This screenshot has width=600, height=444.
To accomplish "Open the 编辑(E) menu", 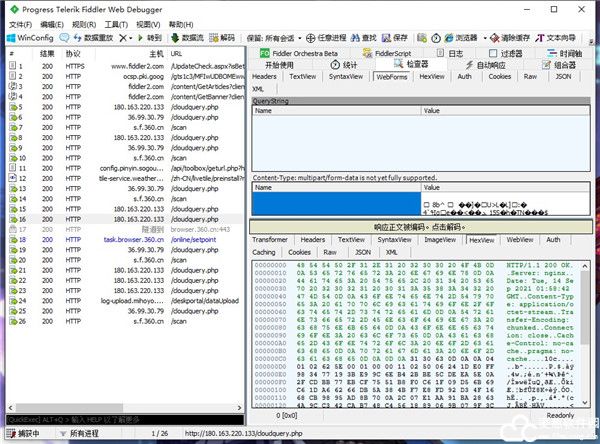I will [52, 24].
